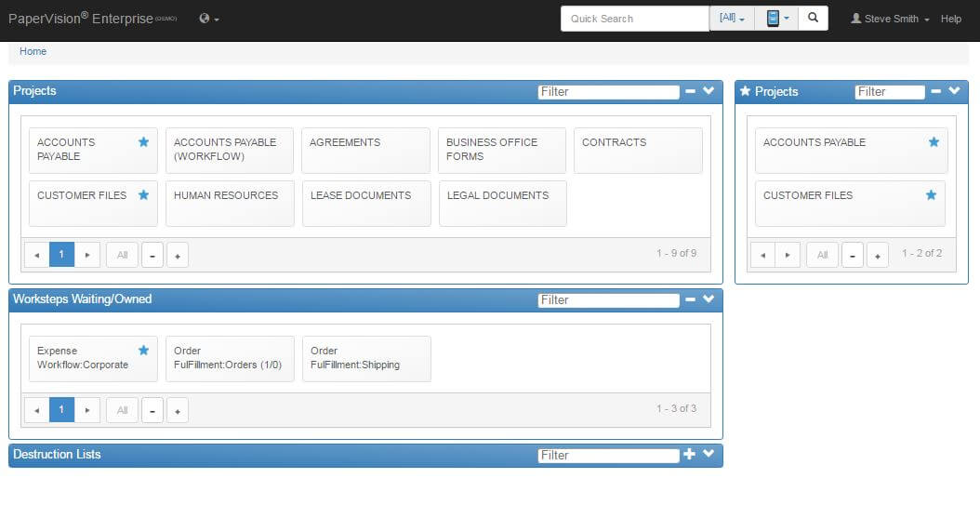The image size is (980, 531).
Task: Unfavorite ACCOUNTS PAYABLE star in favorites panel
Action: click(x=934, y=142)
